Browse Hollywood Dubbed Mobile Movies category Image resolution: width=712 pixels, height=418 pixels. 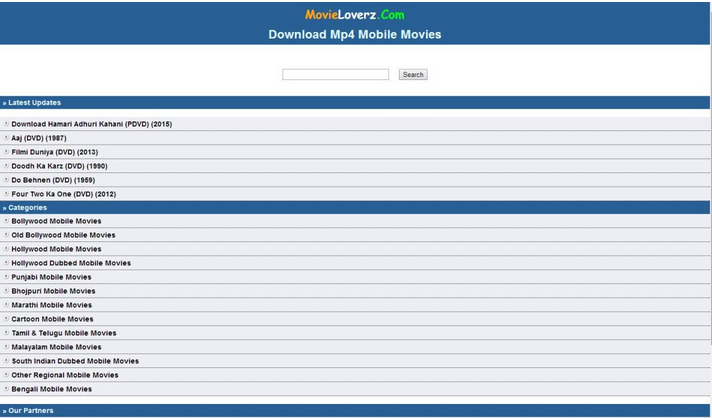71,263
